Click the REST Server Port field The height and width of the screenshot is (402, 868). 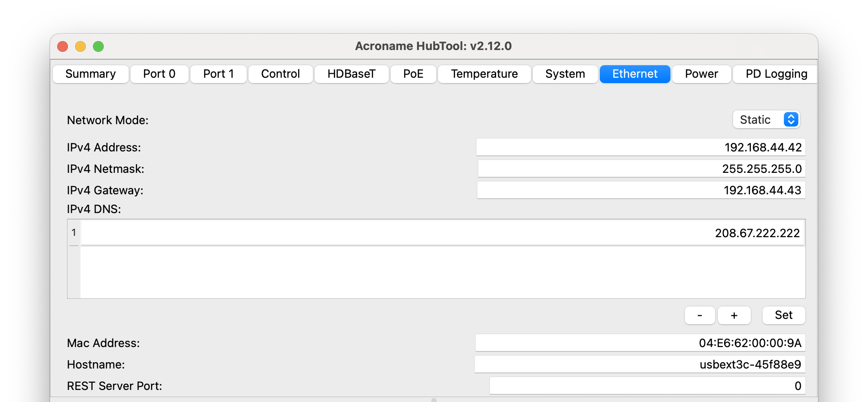(647, 386)
